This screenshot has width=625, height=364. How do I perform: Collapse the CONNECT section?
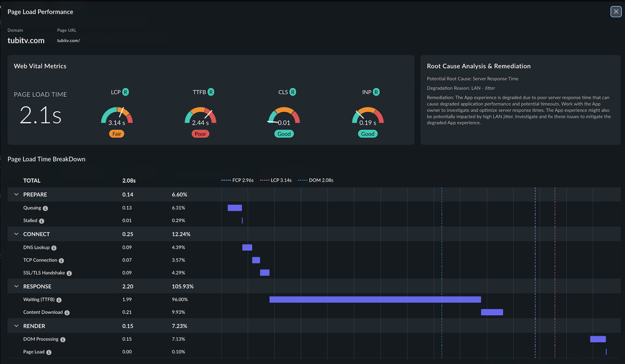[x=16, y=234]
